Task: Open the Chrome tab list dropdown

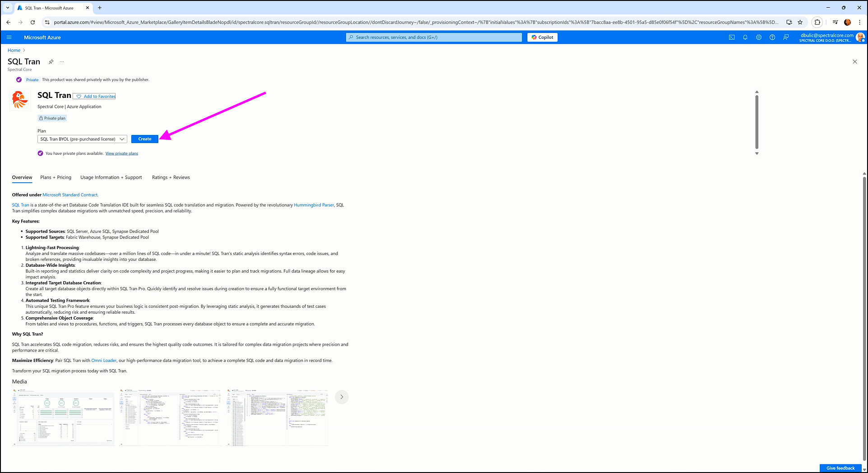Action: (x=8, y=8)
